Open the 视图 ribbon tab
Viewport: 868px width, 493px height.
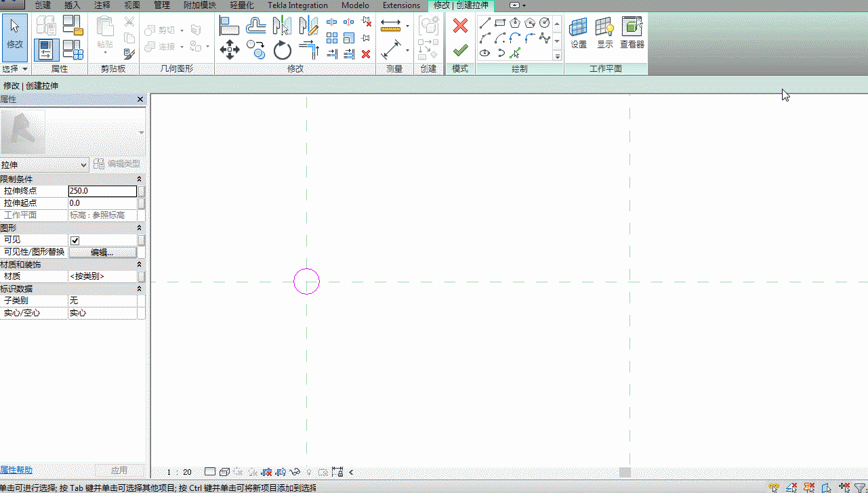[x=132, y=5]
